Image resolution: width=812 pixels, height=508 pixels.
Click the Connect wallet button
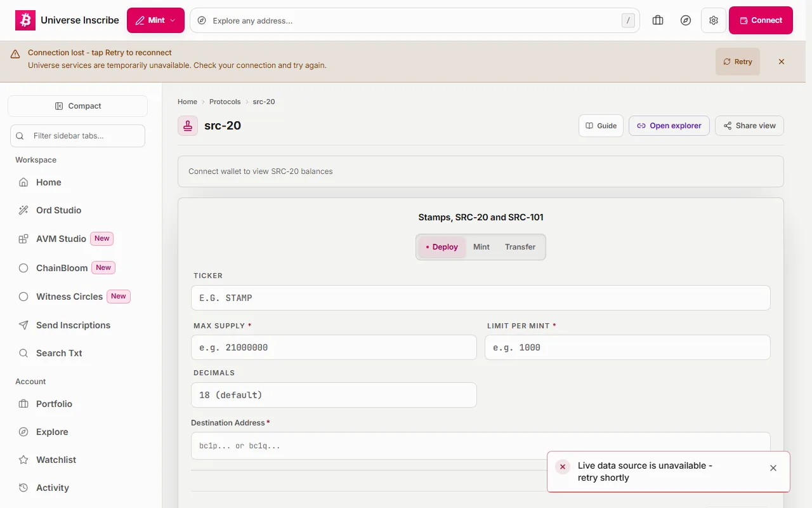(761, 20)
